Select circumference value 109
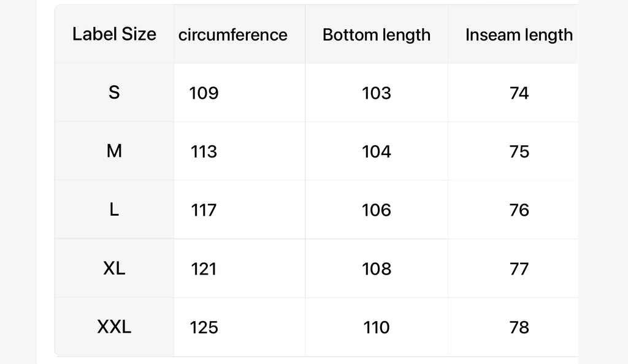The image size is (628, 364). (204, 93)
